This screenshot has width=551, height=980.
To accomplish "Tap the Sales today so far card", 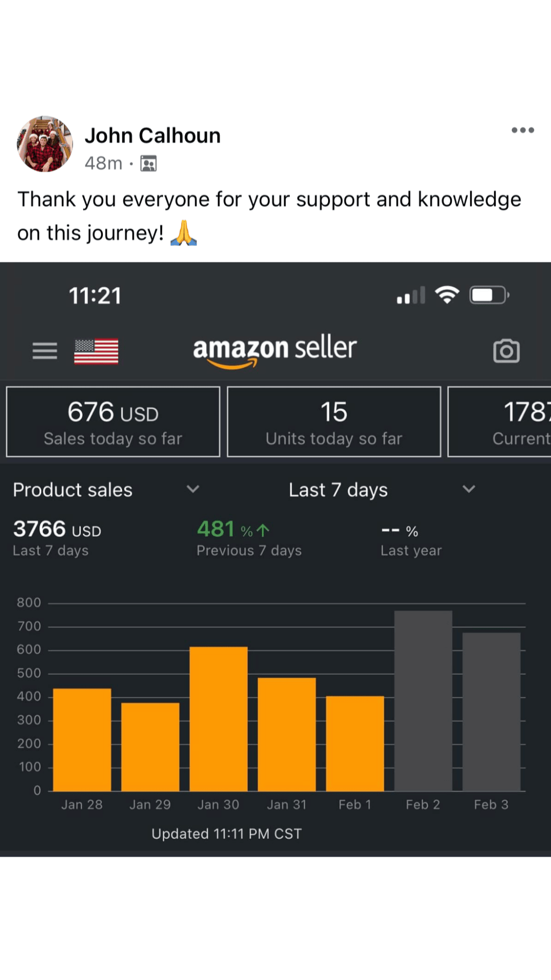I will (x=113, y=422).
